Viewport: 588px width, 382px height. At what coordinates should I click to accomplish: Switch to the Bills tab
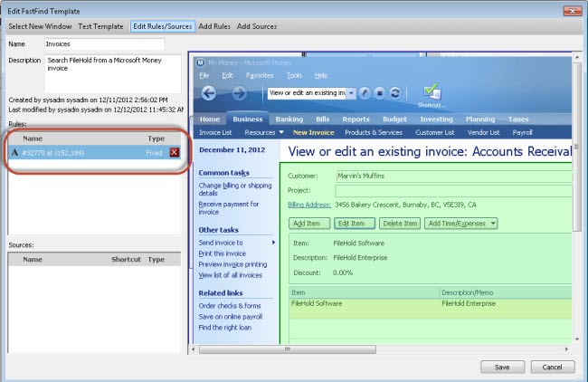(x=323, y=119)
